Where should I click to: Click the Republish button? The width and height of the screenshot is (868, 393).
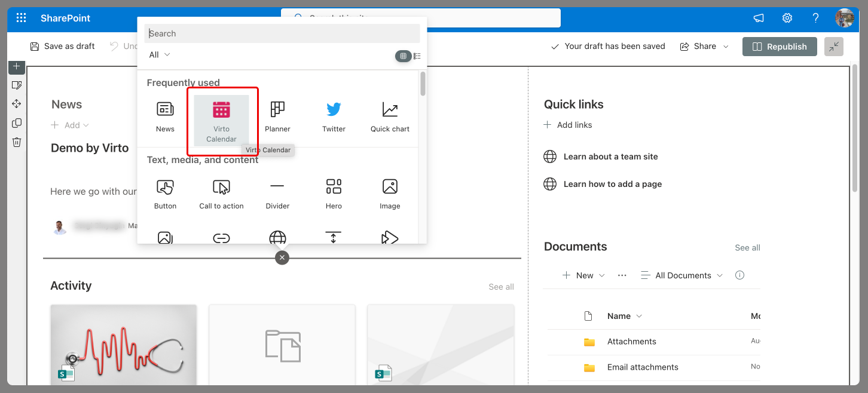click(x=780, y=47)
